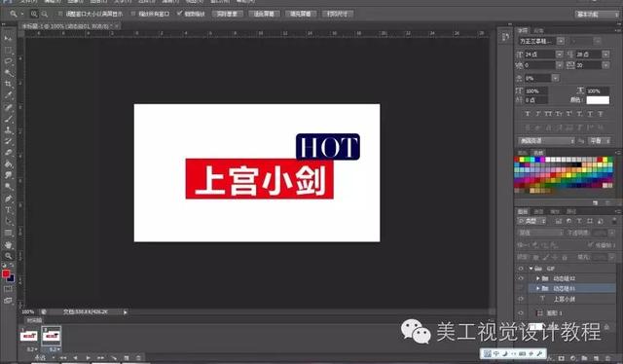Click zoom-out mode icon in options bar
Viewport: 623px width, 364px height.
point(45,14)
